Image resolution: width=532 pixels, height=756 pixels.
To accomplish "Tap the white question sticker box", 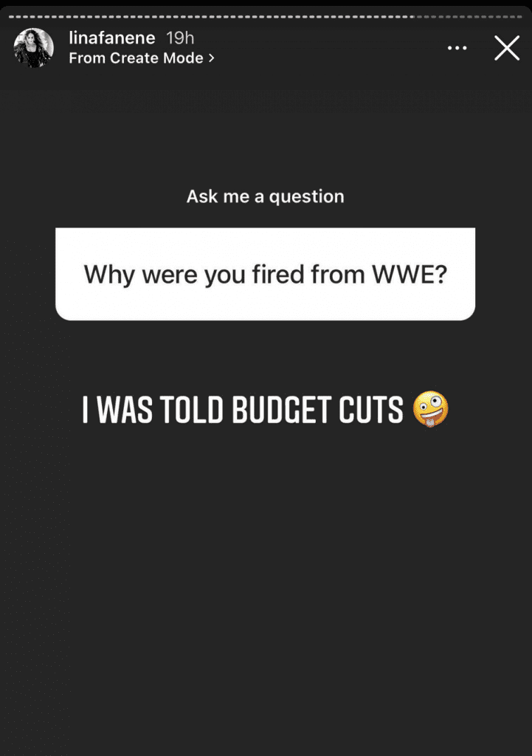I will [265, 274].
